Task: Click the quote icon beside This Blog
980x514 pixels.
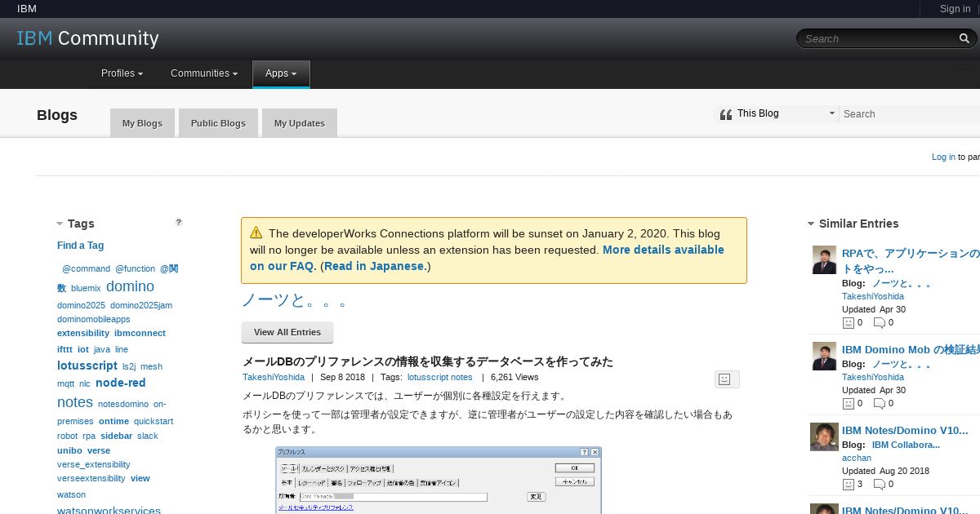Action: click(x=726, y=114)
